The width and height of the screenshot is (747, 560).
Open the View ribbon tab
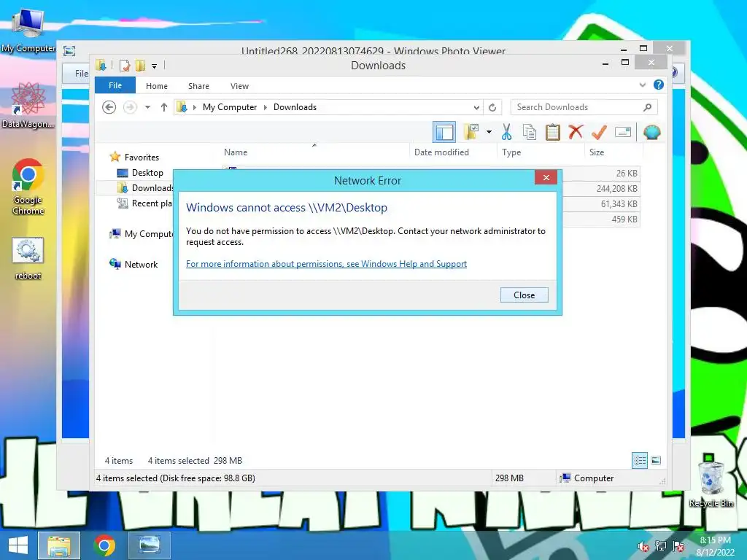(x=239, y=86)
